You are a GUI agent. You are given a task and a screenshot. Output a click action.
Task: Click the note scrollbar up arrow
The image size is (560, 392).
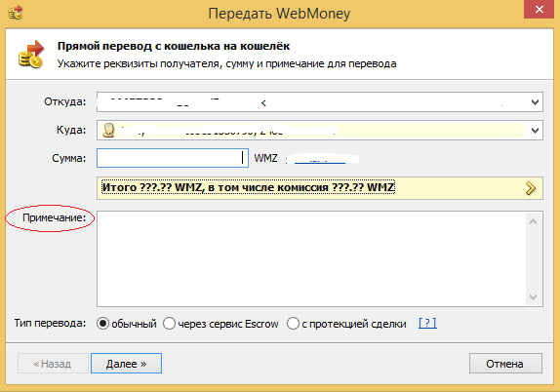tap(534, 221)
